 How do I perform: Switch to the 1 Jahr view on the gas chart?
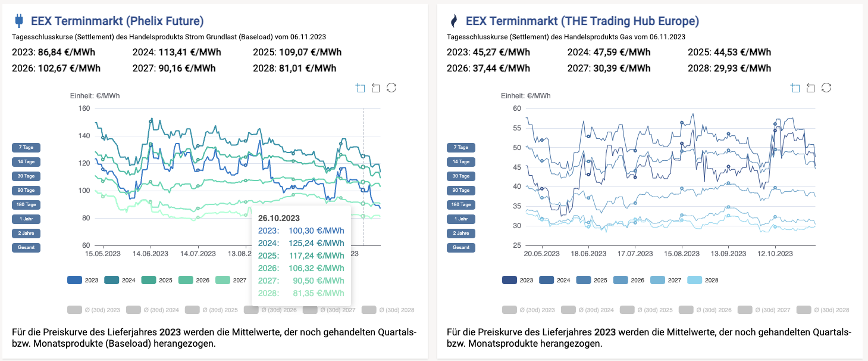461,219
